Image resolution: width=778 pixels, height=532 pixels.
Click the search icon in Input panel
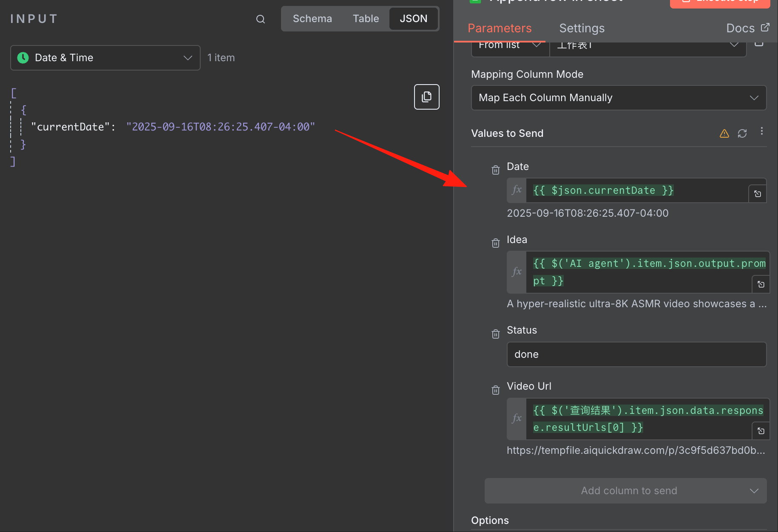(261, 19)
